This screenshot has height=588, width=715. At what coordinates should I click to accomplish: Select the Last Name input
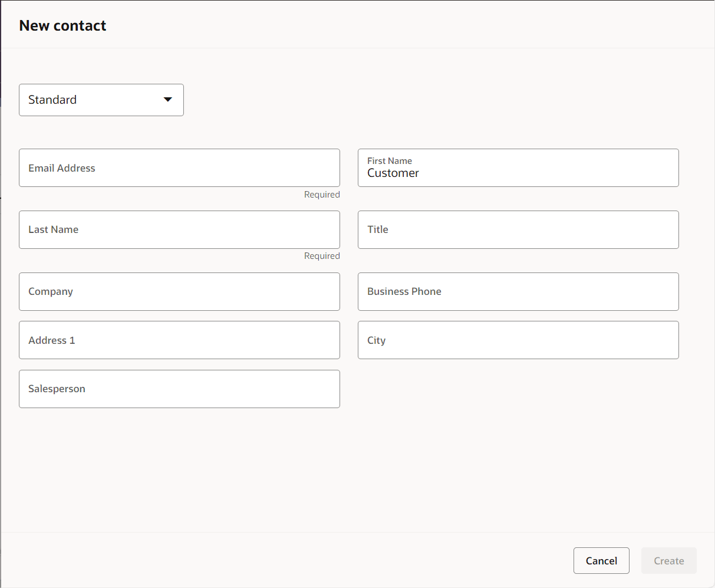pos(179,229)
